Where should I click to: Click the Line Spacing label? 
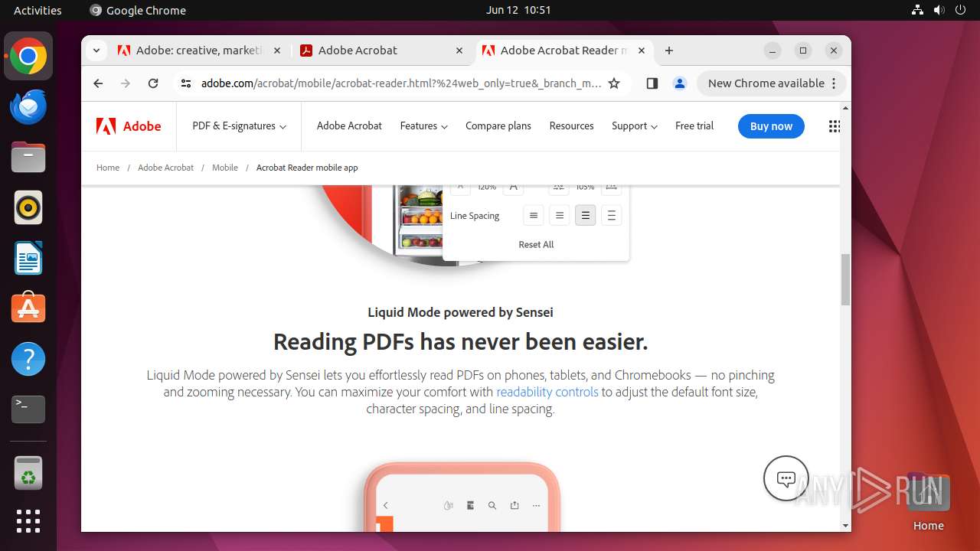click(475, 216)
